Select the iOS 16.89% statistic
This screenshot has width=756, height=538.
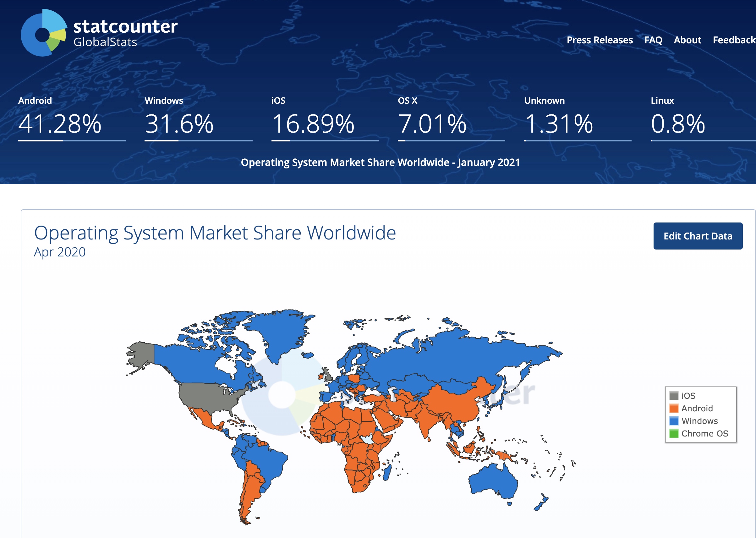pos(313,124)
